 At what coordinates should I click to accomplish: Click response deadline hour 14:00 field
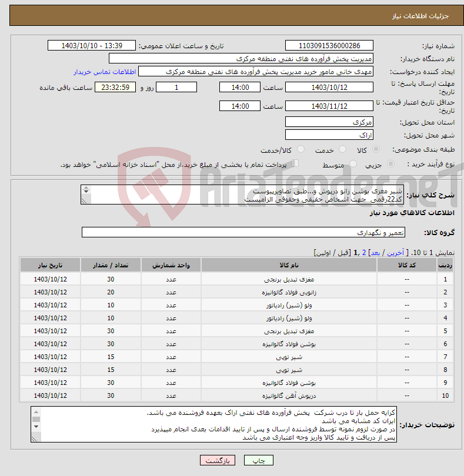click(240, 88)
